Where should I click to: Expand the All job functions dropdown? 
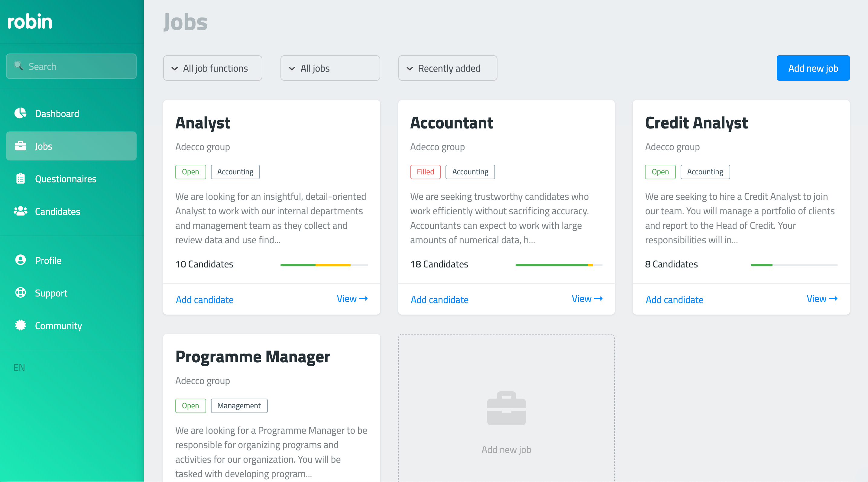(x=213, y=68)
